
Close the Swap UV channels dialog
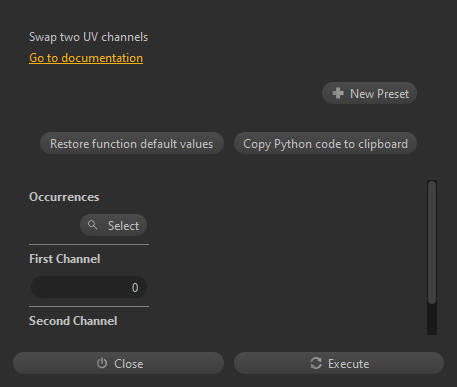tap(118, 363)
